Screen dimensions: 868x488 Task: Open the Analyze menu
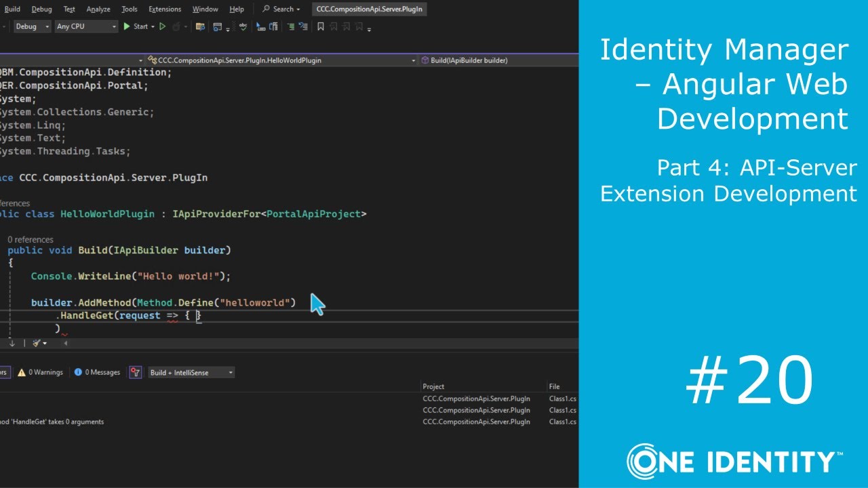[x=98, y=9]
